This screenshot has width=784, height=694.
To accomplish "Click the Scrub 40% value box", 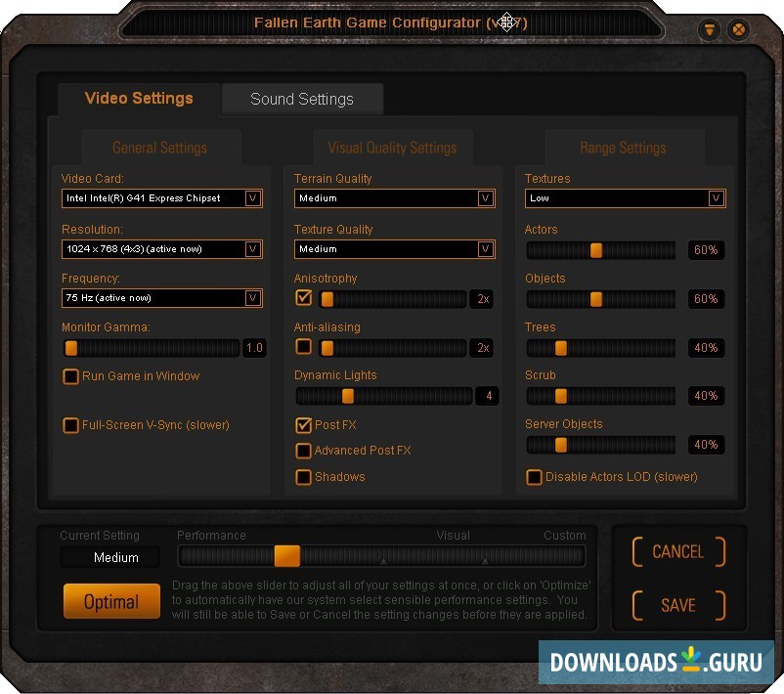I will click(706, 396).
